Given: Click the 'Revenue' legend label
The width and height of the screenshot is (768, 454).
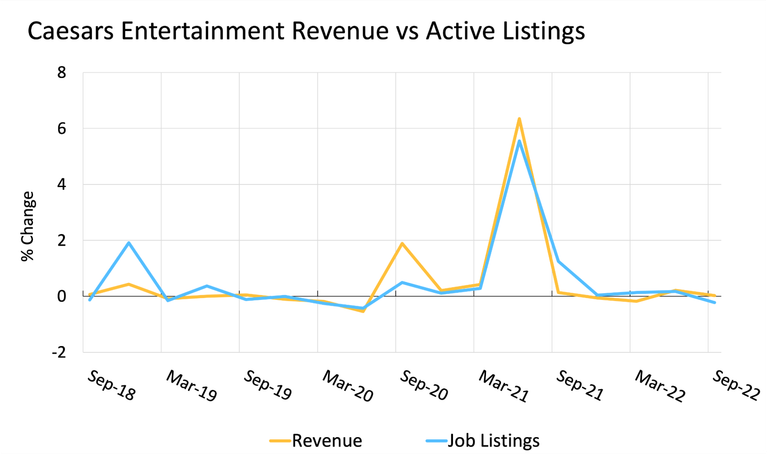Looking at the screenshot, I should coord(327,441).
